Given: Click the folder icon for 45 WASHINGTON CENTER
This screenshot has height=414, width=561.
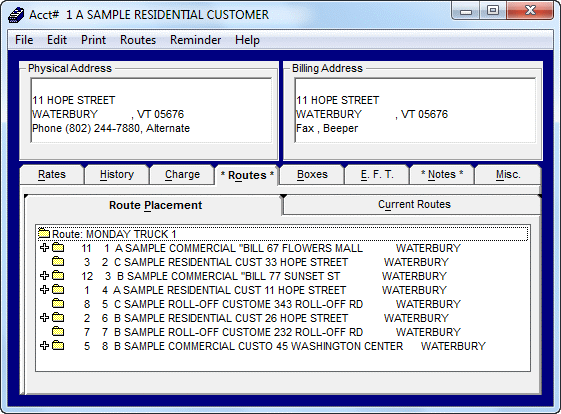Looking at the screenshot, I should 58,345.
